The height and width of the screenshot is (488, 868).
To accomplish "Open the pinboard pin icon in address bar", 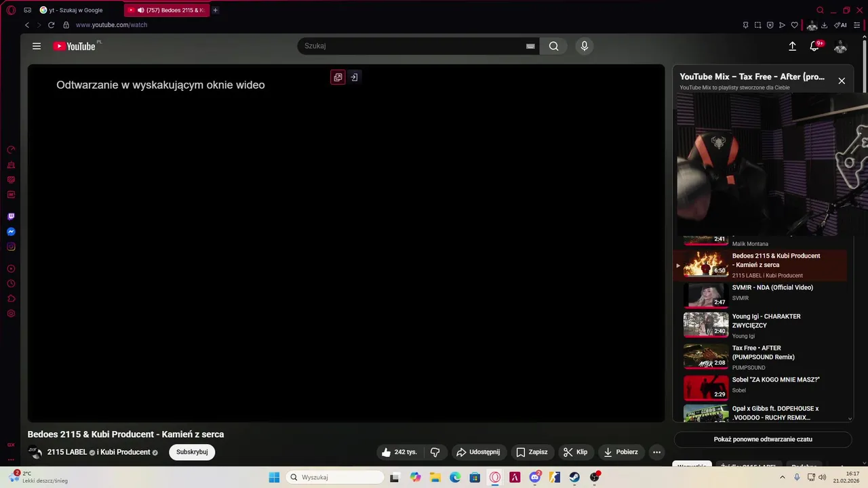I will pyautogui.click(x=746, y=25).
